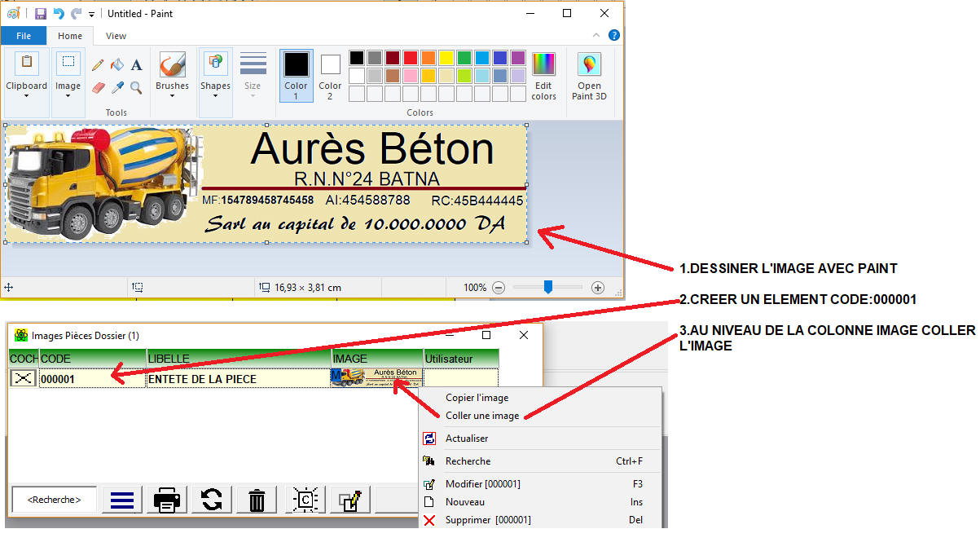Select the Text tool

[x=136, y=65]
